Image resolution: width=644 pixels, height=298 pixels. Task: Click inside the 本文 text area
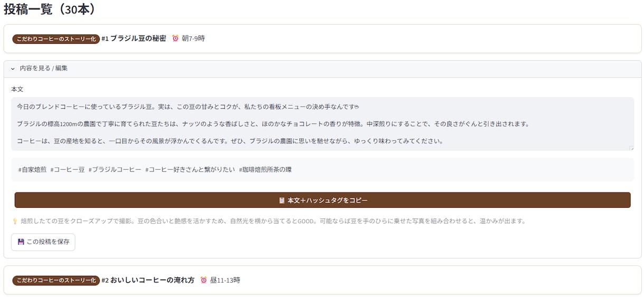pos(322,124)
